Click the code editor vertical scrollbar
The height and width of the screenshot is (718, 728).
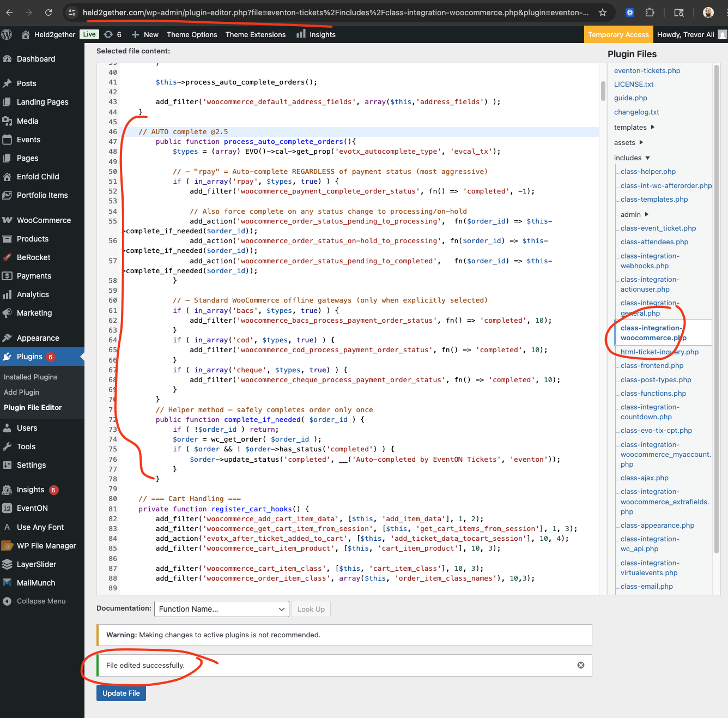point(603,91)
